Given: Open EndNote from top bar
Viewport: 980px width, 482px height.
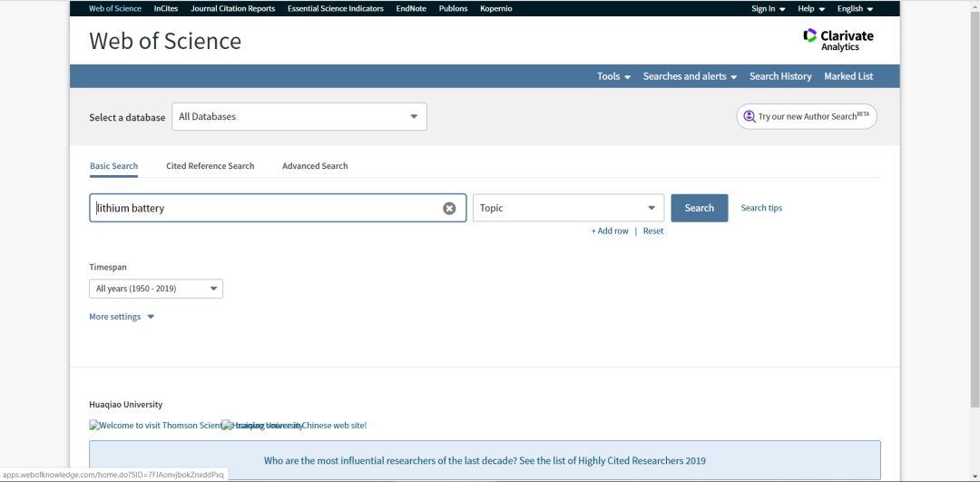Looking at the screenshot, I should click(411, 9).
